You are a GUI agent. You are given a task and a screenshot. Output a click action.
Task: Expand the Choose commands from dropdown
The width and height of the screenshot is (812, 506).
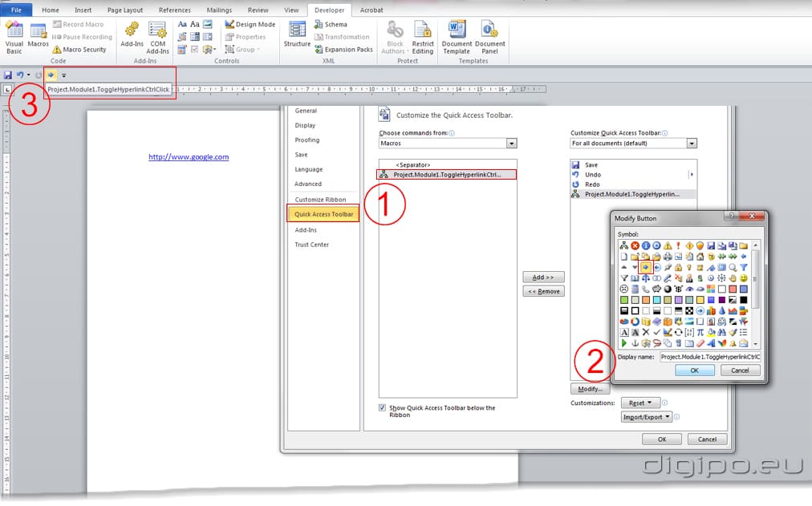tap(512, 144)
